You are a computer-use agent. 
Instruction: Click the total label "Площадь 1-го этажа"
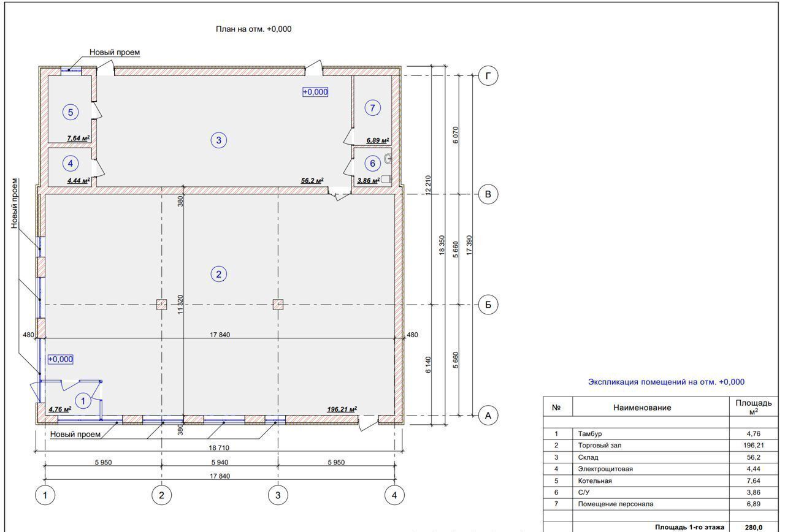pos(689,527)
